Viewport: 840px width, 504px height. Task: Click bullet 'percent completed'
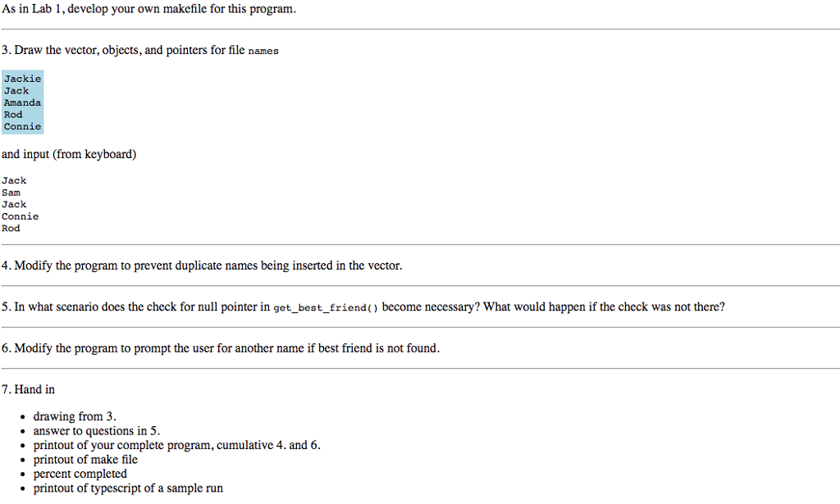coord(80,474)
